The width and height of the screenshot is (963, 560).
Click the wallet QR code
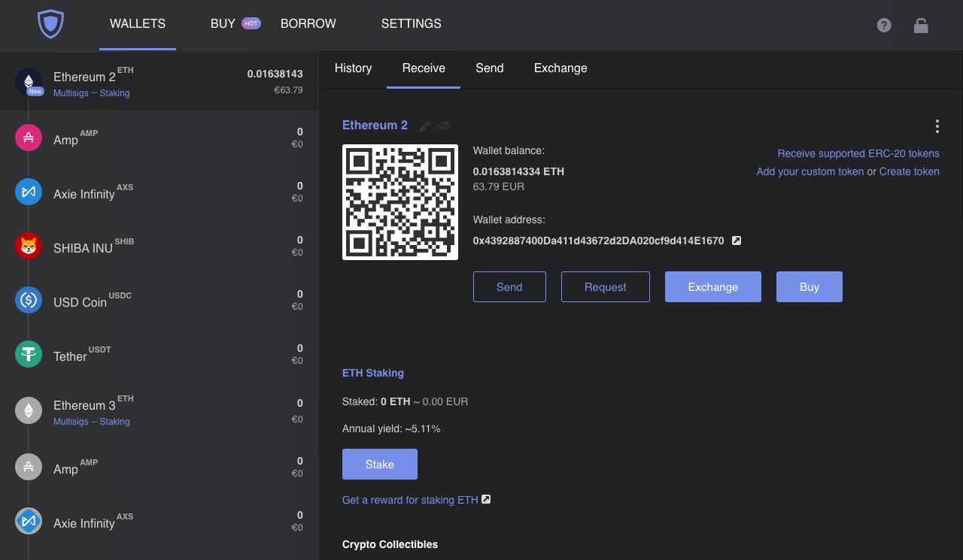[400, 202]
